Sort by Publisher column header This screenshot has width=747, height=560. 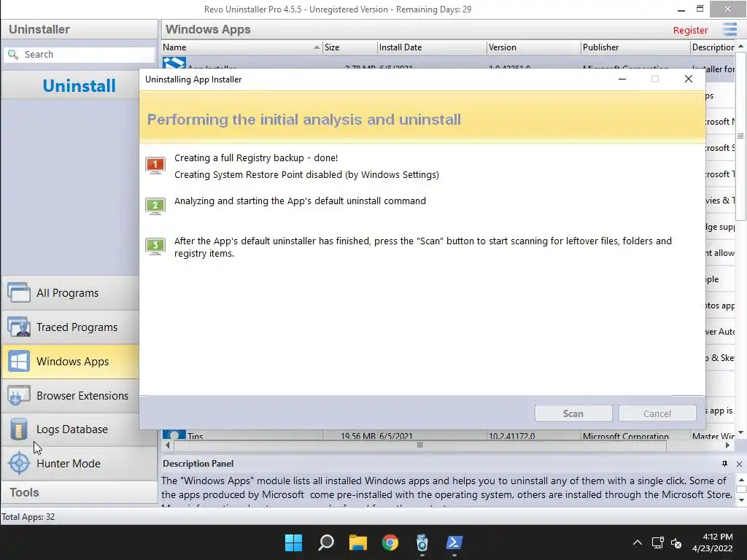[635, 47]
